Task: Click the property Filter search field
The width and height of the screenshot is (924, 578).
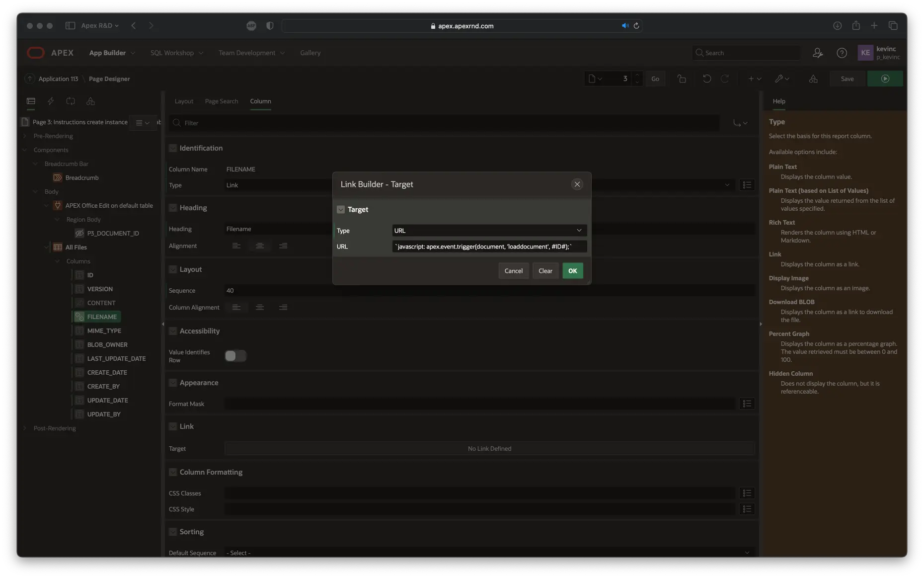Action: [444, 123]
